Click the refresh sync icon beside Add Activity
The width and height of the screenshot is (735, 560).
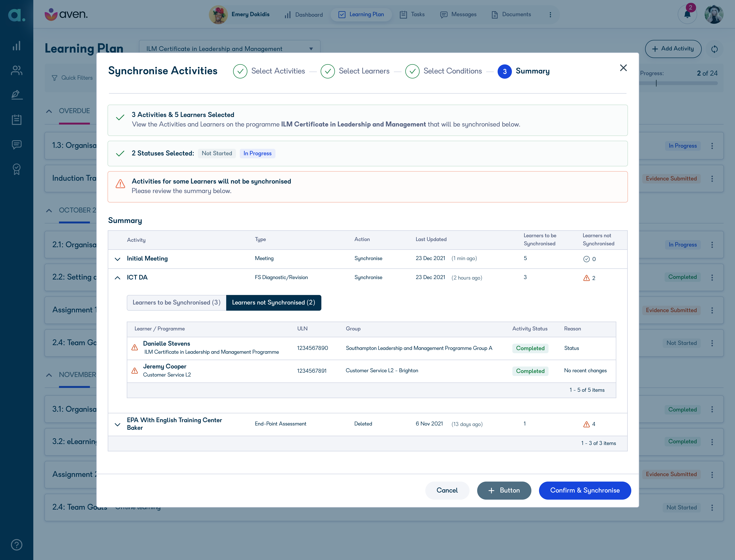tap(714, 49)
